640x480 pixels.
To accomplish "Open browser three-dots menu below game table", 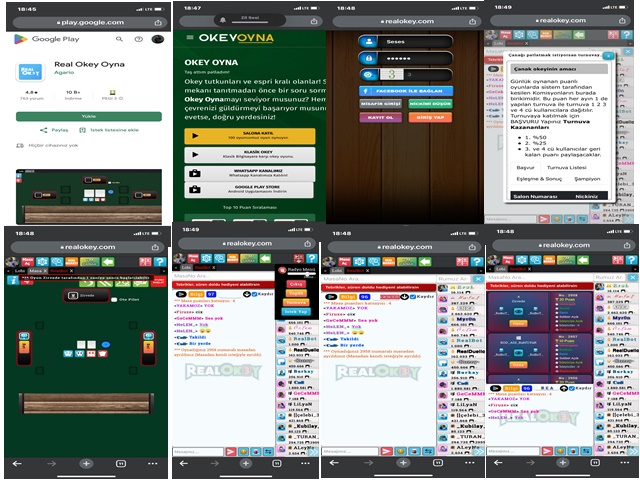I will pyautogui.click(x=153, y=464).
